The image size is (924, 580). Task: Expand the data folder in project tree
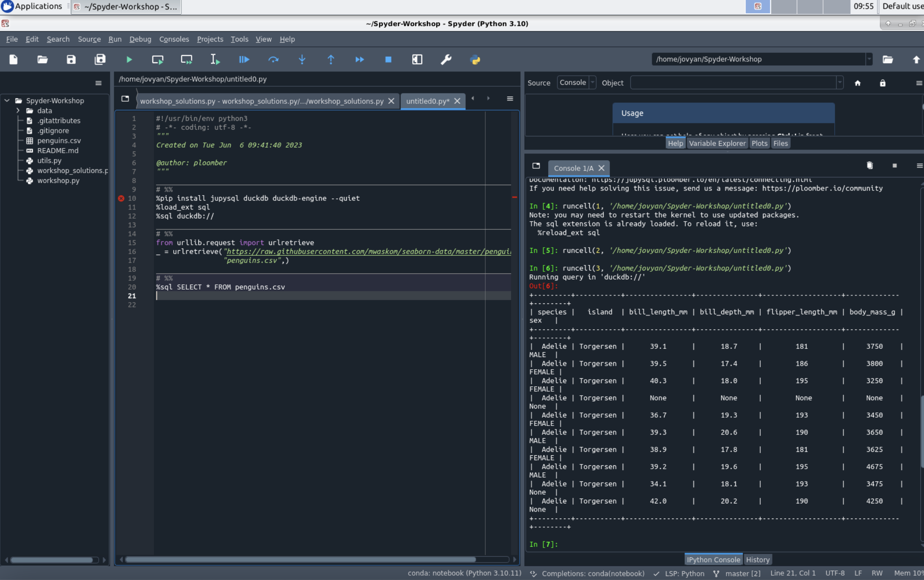pos(18,110)
